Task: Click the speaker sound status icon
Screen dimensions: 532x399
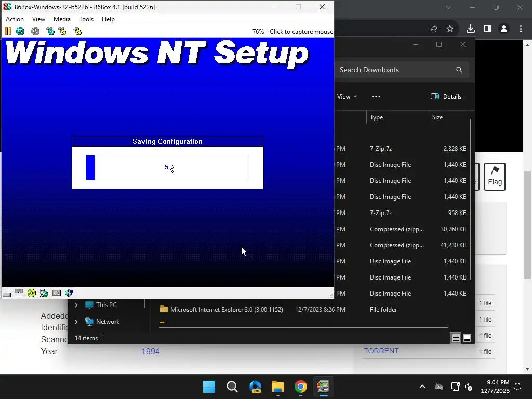Action: (x=69, y=293)
